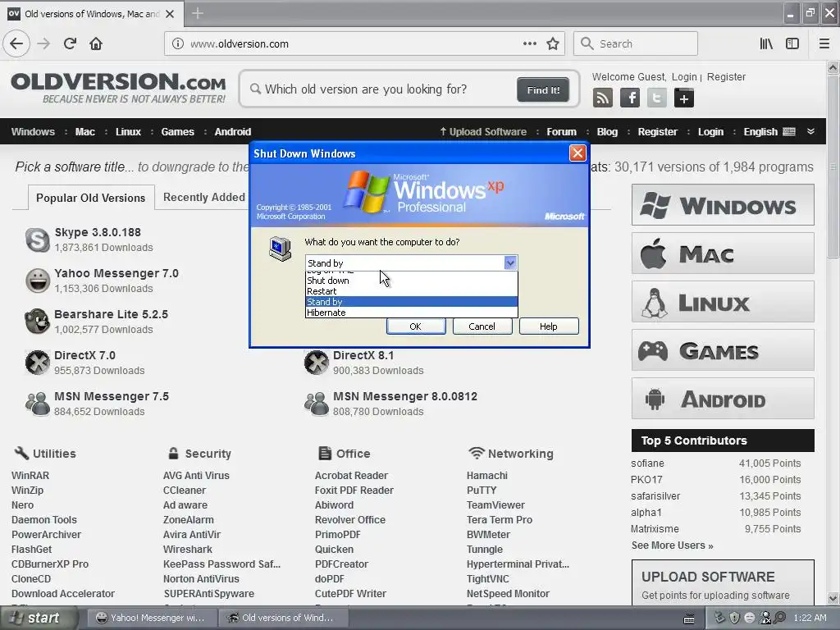Image resolution: width=840 pixels, height=630 pixels.
Task: Choose Hibernate from the dropdown list
Action: 412,313
